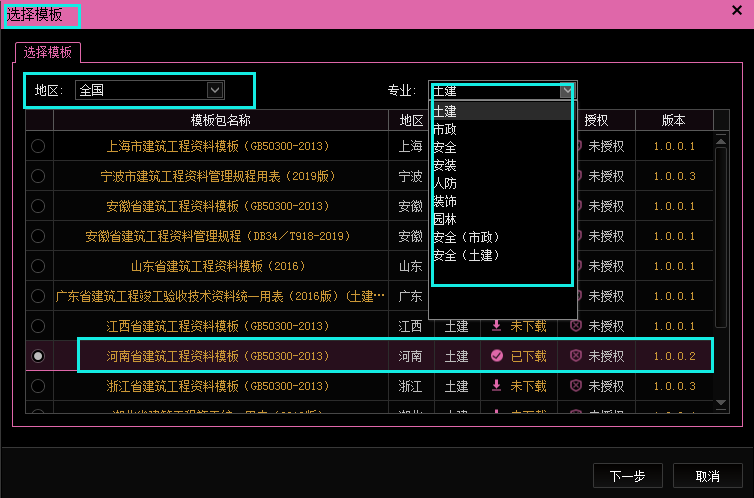Close the 选择模板 dialog with the X
The width and height of the screenshot is (754, 498).
point(737,10)
